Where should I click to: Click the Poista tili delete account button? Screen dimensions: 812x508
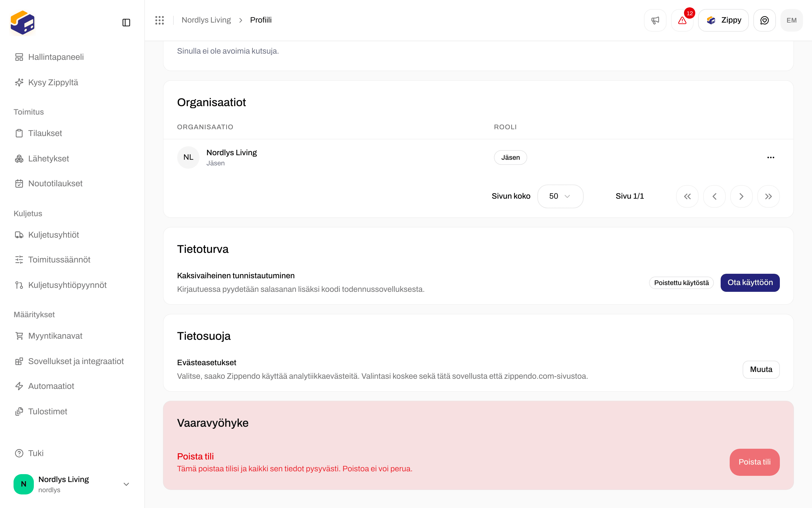[x=754, y=462]
